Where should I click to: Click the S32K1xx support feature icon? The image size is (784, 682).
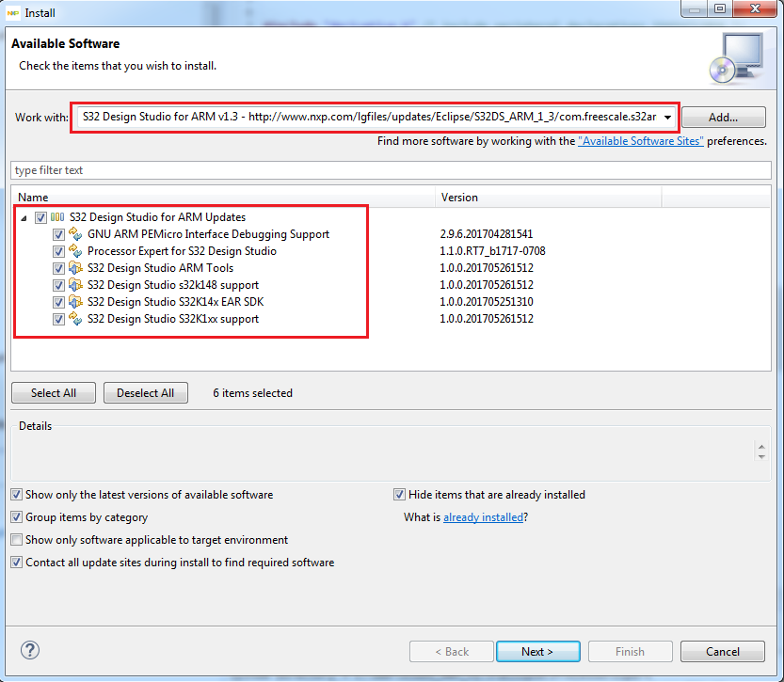pyautogui.click(x=75, y=319)
